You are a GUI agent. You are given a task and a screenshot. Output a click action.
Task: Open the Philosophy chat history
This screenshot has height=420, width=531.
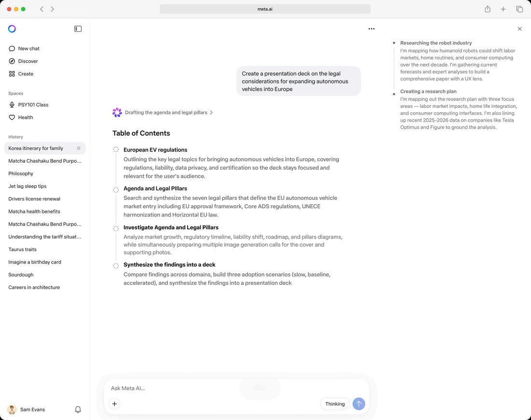tap(45, 173)
